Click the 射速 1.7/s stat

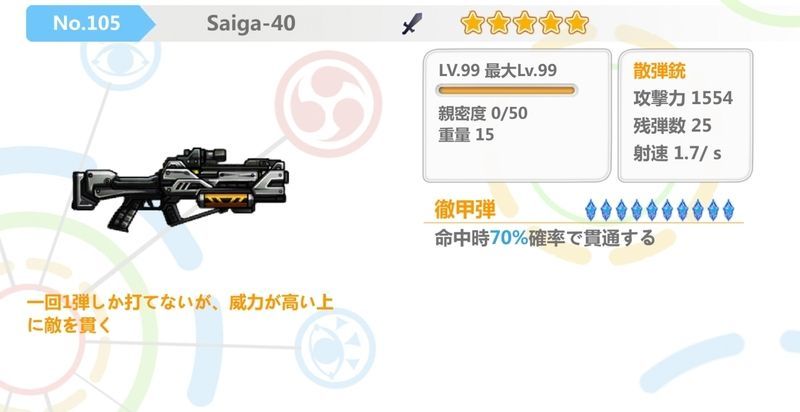point(677,153)
